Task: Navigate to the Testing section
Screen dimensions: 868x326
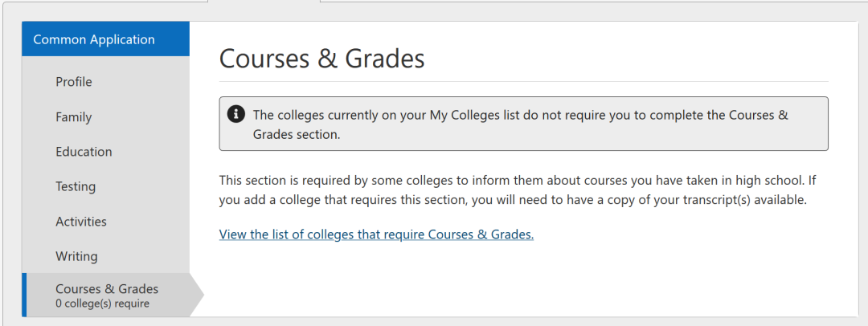Action: point(76,186)
